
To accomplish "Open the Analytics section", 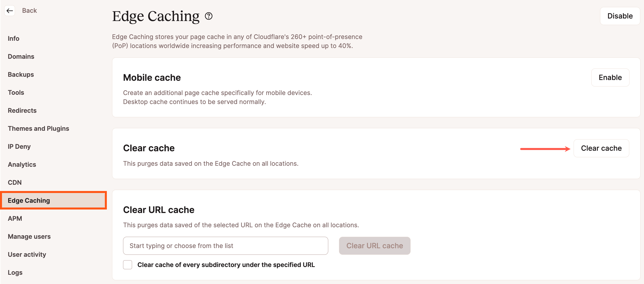I will 22,164.
